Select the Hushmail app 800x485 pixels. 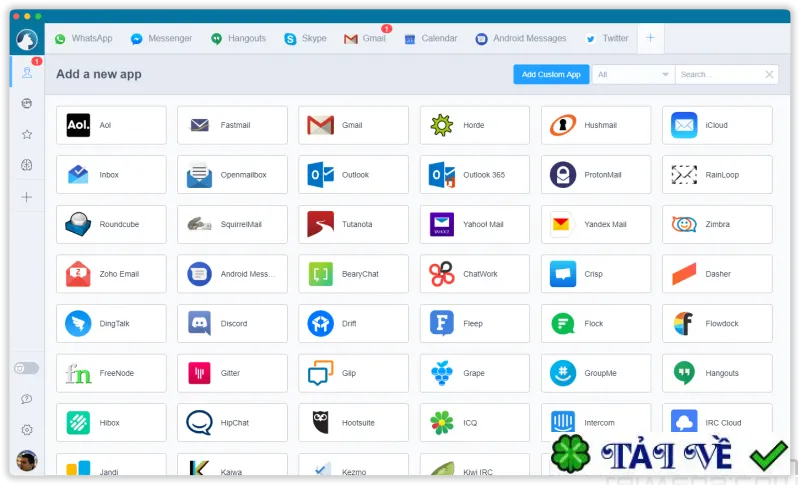[x=596, y=125]
